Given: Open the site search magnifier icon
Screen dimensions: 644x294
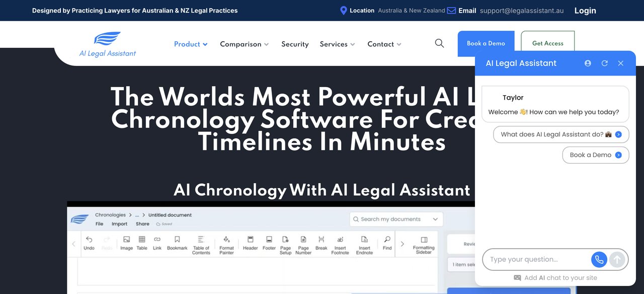Looking at the screenshot, I should pos(439,43).
